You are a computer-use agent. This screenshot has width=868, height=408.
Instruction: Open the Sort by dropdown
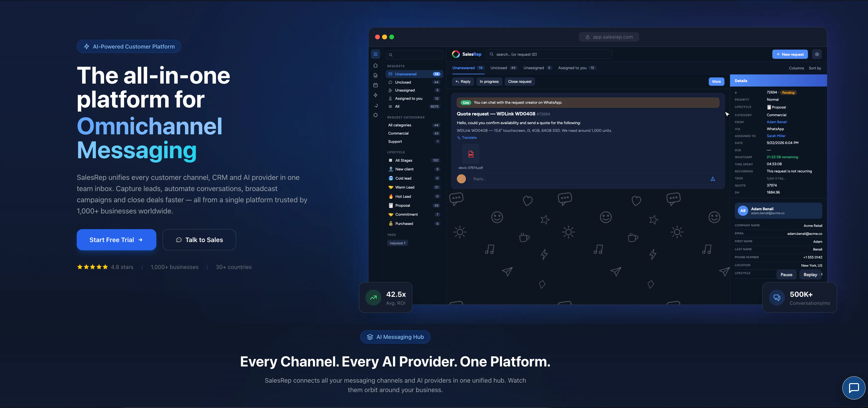coord(815,68)
